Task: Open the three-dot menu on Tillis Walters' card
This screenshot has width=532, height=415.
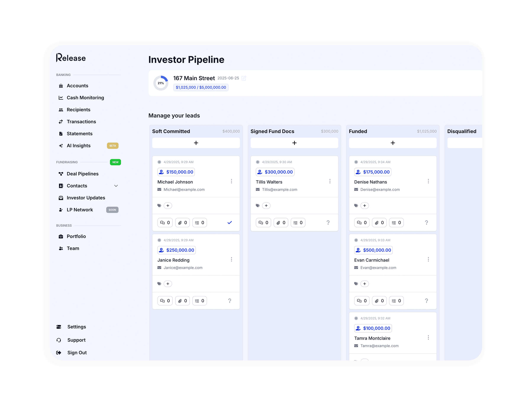Action: point(330,181)
